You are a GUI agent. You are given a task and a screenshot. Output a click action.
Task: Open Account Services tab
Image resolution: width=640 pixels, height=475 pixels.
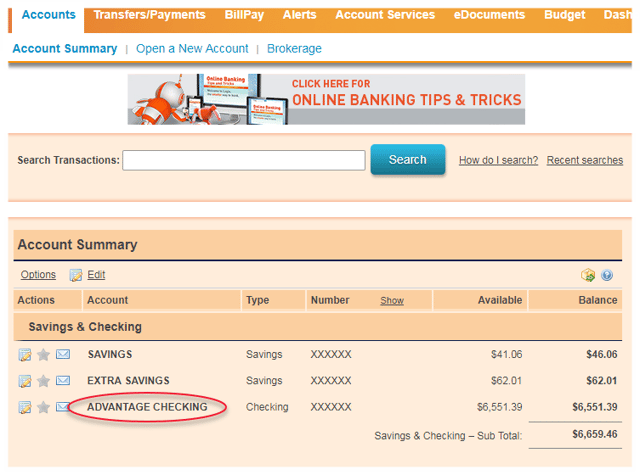click(385, 15)
